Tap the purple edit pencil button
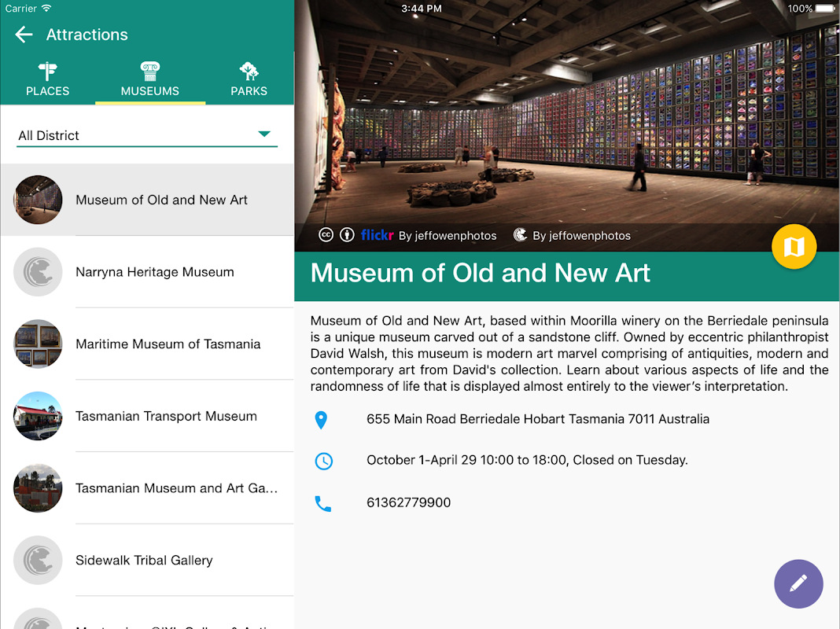The height and width of the screenshot is (629, 840). [x=798, y=583]
